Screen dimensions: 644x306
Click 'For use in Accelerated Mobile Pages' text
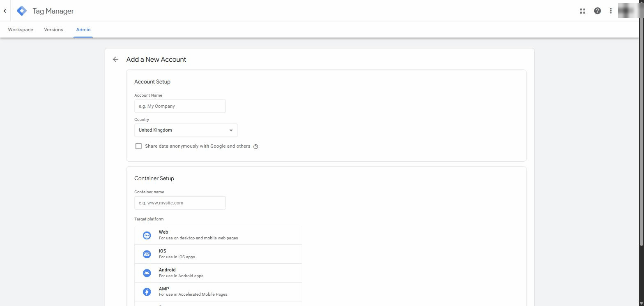(x=193, y=294)
